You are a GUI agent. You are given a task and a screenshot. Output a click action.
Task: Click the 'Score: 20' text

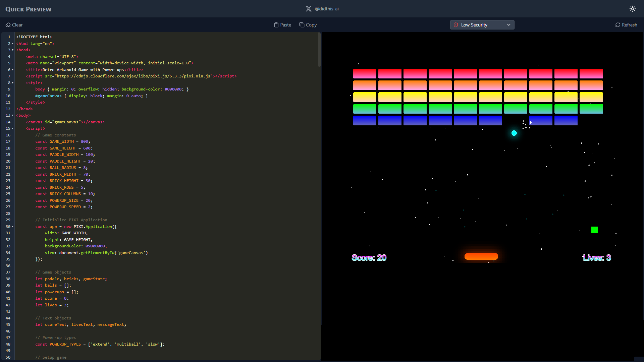point(369,257)
